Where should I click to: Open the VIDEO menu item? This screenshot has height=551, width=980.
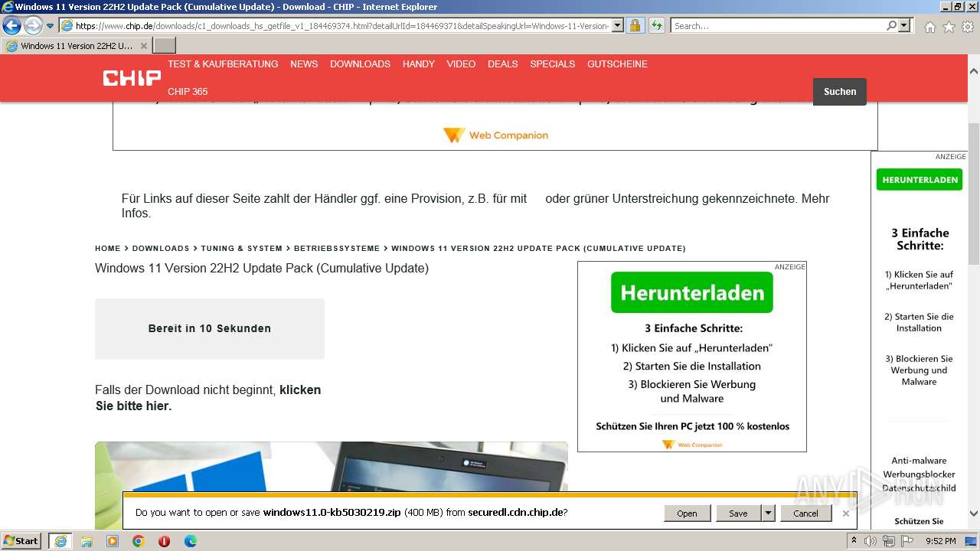[x=461, y=64]
